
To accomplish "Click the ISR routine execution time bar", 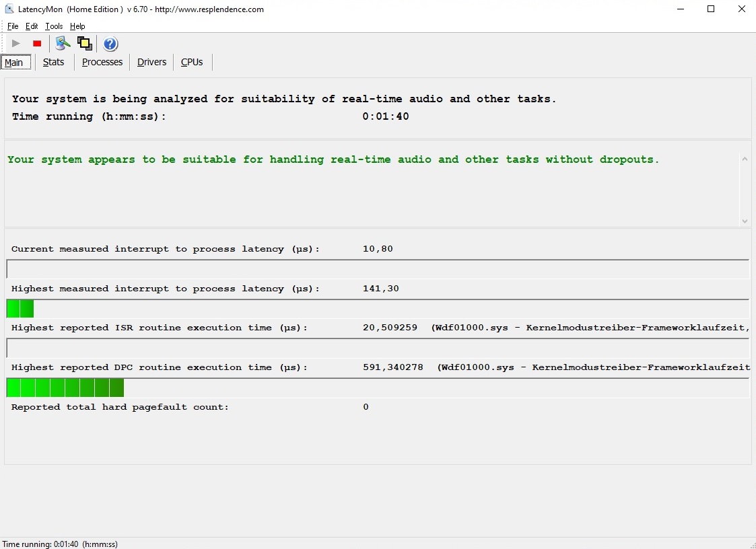I will [378, 348].
